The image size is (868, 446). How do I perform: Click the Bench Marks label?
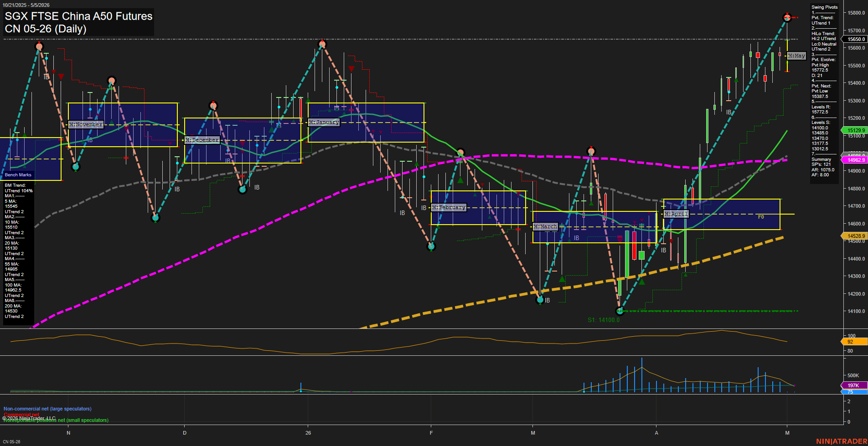tap(18, 175)
